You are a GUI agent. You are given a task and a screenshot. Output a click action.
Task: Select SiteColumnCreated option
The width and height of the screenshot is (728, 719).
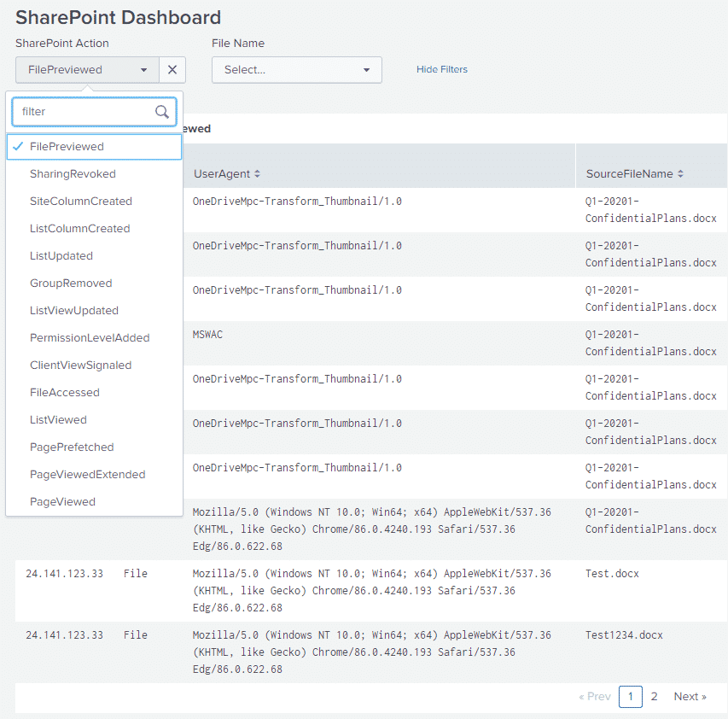[81, 202]
